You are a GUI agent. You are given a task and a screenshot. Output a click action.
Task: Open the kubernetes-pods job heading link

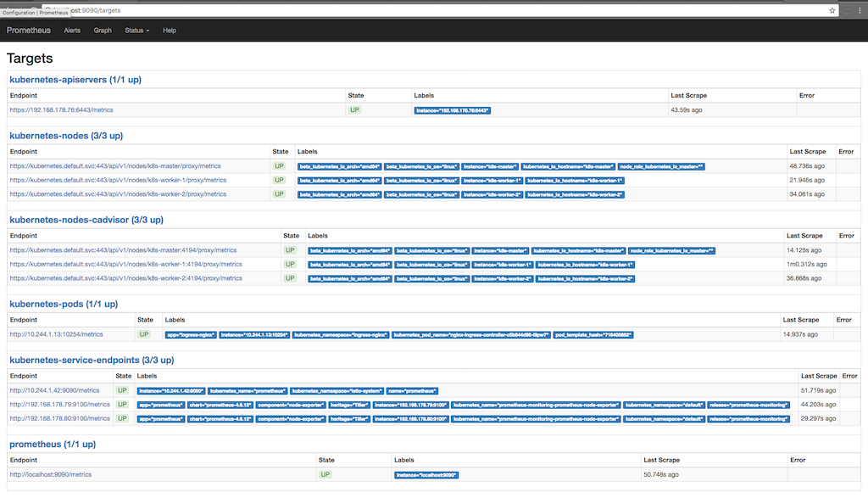tap(64, 304)
